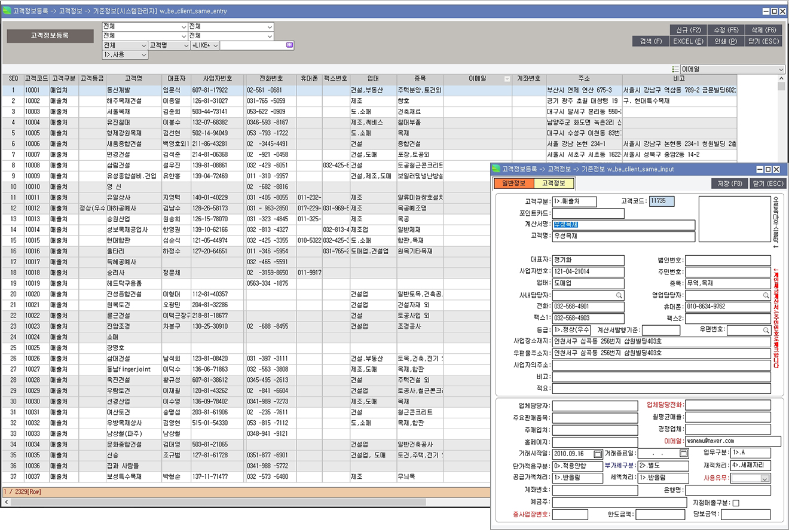
Task: Open the 이메일 combo box above grid
Action: pos(732,69)
